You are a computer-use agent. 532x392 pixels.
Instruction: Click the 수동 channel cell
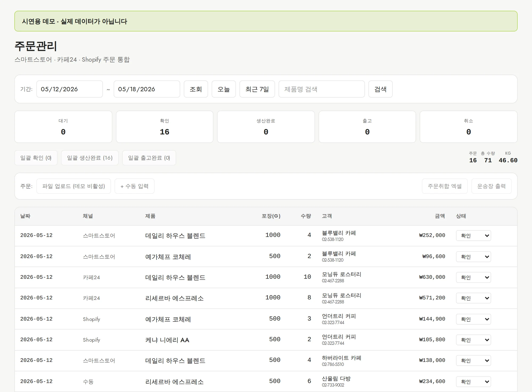[x=88, y=382]
